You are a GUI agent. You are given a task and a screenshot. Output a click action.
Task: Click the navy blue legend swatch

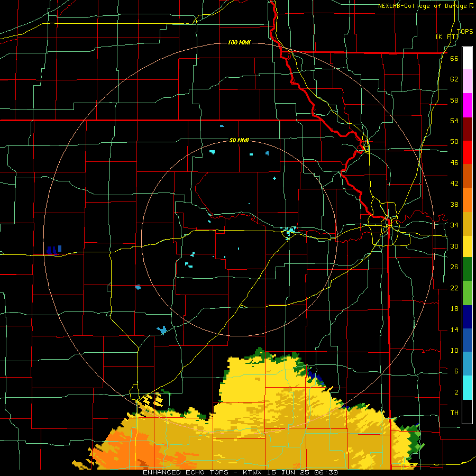[467, 317]
